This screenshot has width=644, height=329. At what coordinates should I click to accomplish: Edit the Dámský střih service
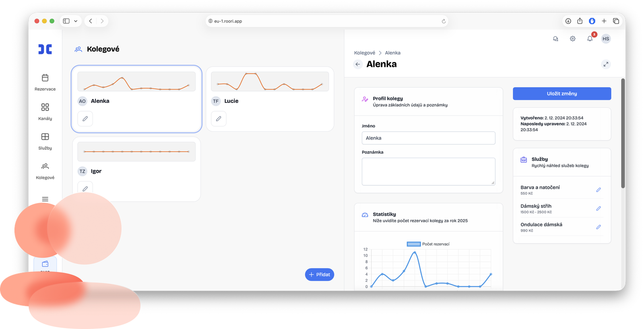tap(599, 209)
